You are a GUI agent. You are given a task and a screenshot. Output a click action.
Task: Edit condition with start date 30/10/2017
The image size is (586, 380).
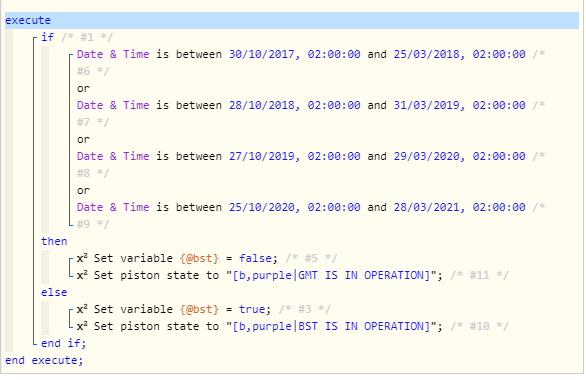pos(311,62)
